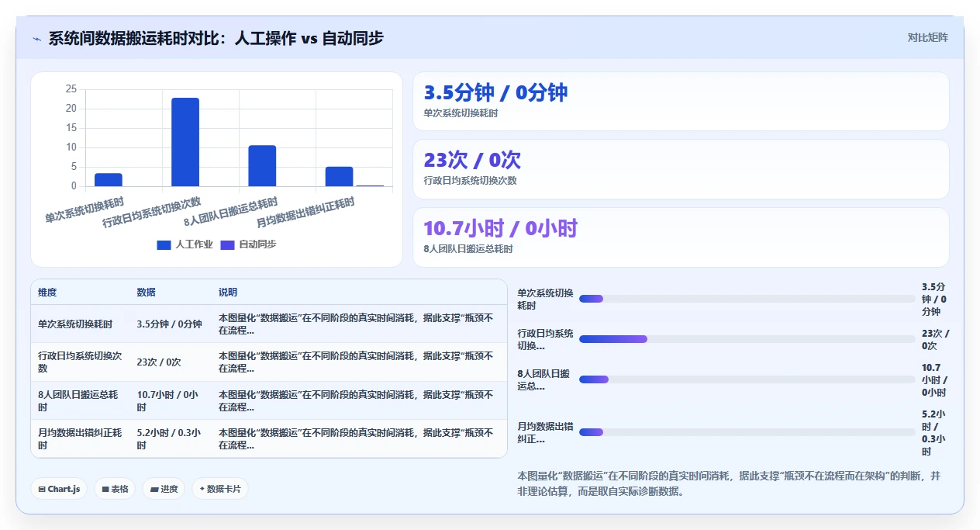Screen dimensions: 980x530
Task: Click the header icon beside the title
Action: (37, 39)
